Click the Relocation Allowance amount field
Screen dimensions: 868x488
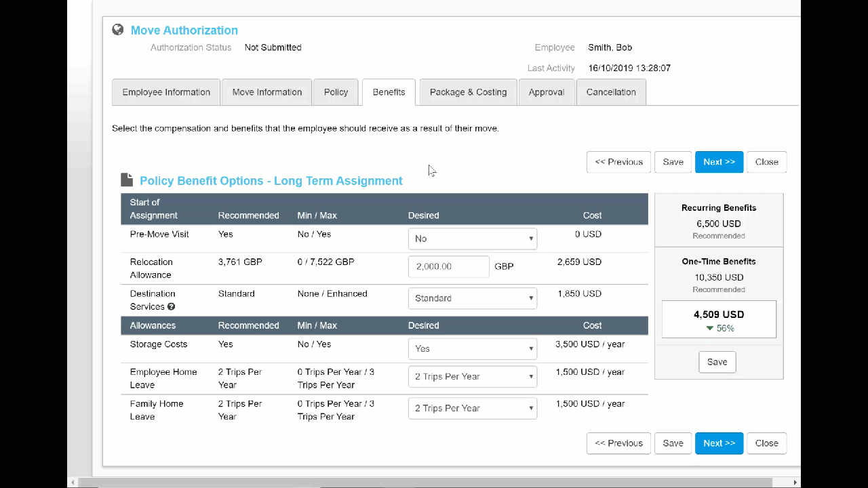coord(449,266)
